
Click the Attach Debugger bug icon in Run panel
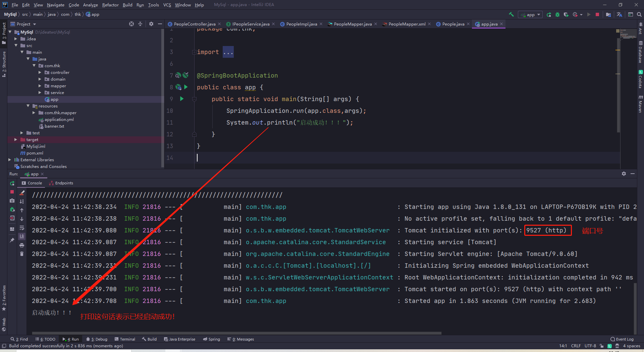tap(12, 209)
